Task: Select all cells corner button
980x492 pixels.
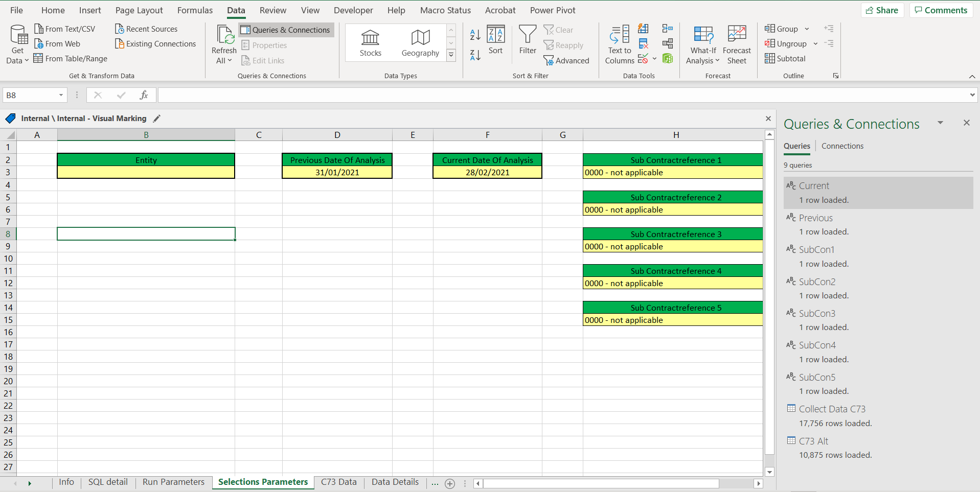Action: [x=9, y=135]
